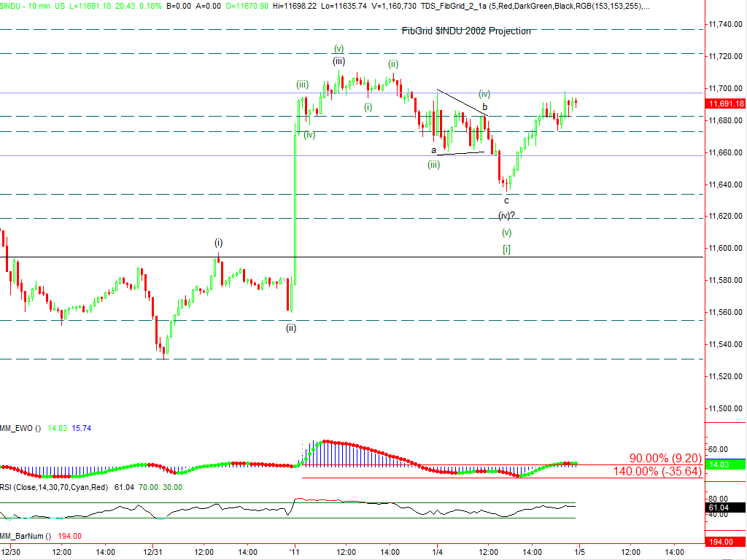Select the wave 'b' label at the trendline
Screen dimensions: 747x560
click(x=484, y=107)
